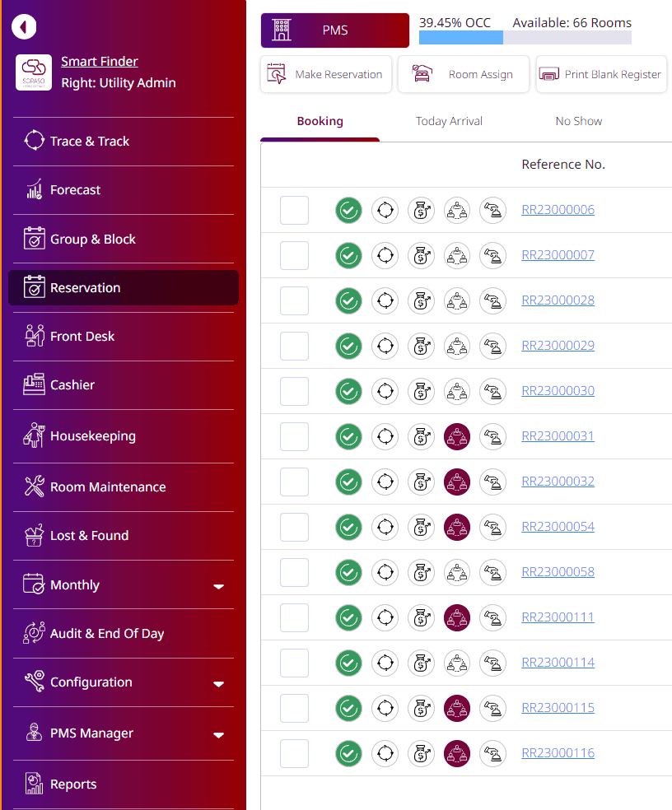Click the Sopaso logo thumbnail

point(34,72)
